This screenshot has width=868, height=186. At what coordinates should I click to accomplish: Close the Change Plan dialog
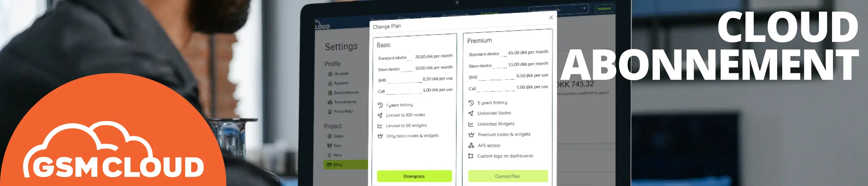551,17
